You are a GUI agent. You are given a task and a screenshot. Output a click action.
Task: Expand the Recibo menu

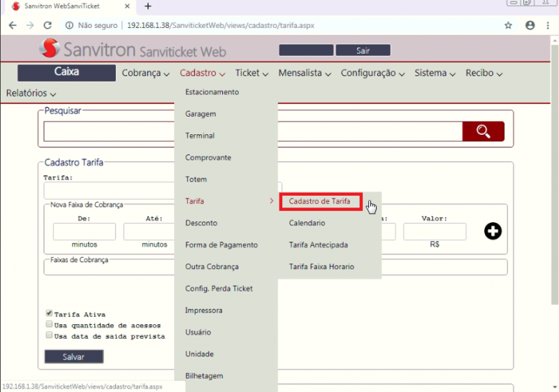[484, 73]
